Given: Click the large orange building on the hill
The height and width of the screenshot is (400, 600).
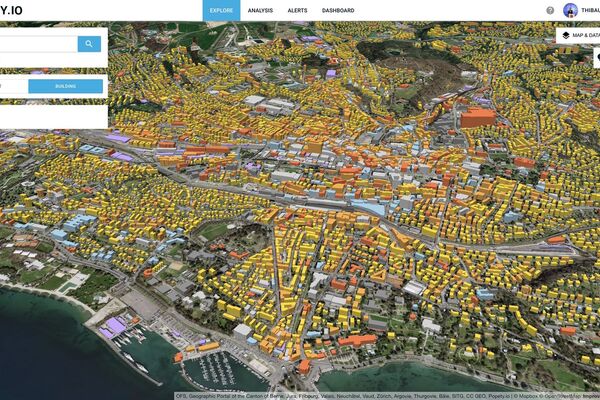Looking at the screenshot, I should click(478, 117).
